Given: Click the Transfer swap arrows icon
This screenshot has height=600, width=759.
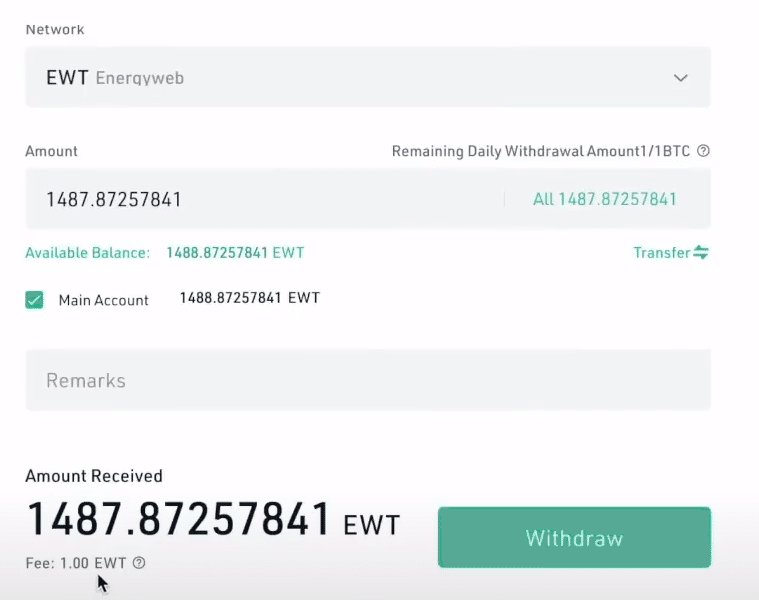Looking at the screenshot, I should (701, 253).
